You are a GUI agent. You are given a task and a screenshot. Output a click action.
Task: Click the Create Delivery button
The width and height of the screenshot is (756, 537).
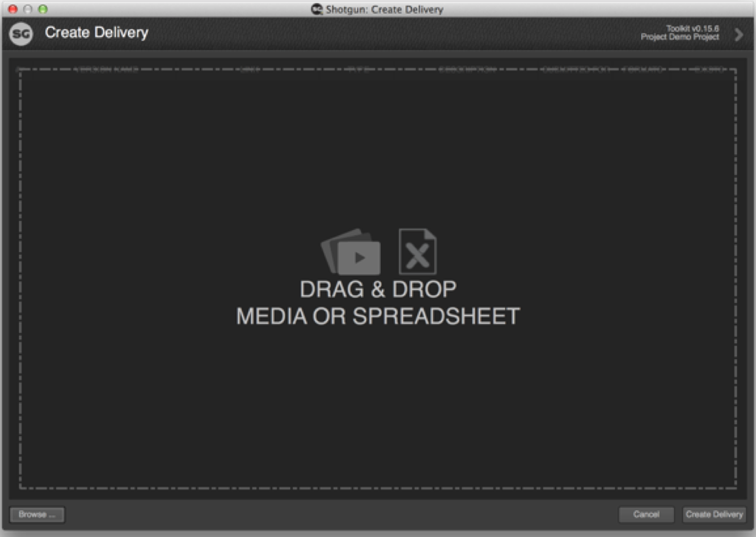tap(714, 514)
